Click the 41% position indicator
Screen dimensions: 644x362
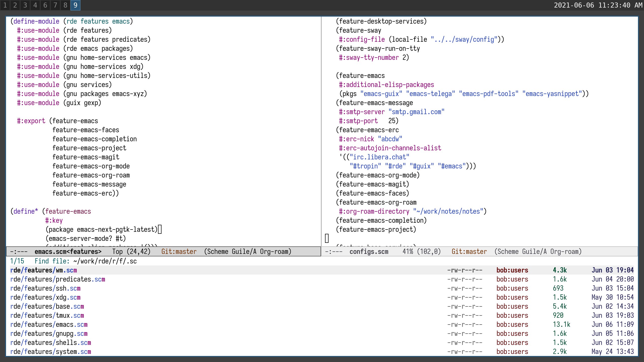[x=408, y=252]
